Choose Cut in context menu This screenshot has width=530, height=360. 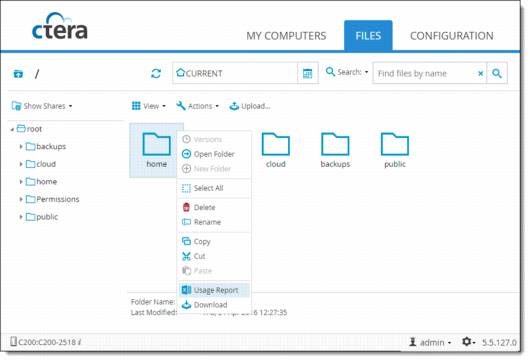pyautogui.click(x=214, y=256)
